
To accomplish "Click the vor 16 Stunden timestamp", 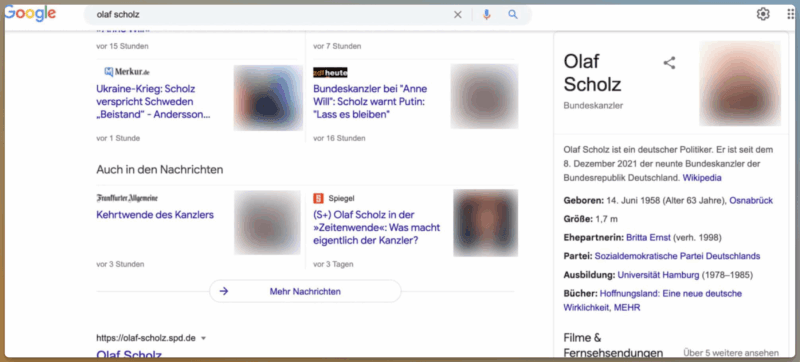I will pos(339,138).
